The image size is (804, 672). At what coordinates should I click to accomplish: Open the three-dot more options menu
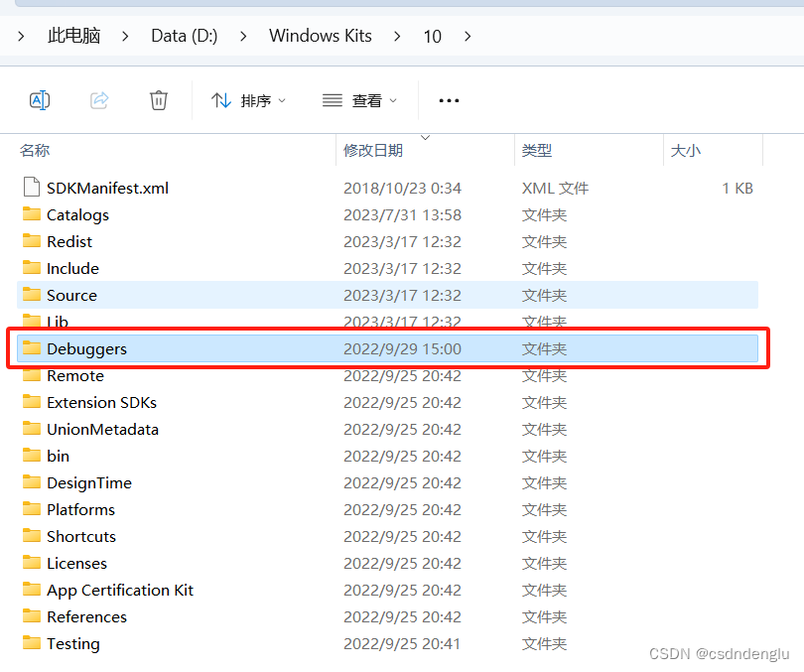click(449, 100)
